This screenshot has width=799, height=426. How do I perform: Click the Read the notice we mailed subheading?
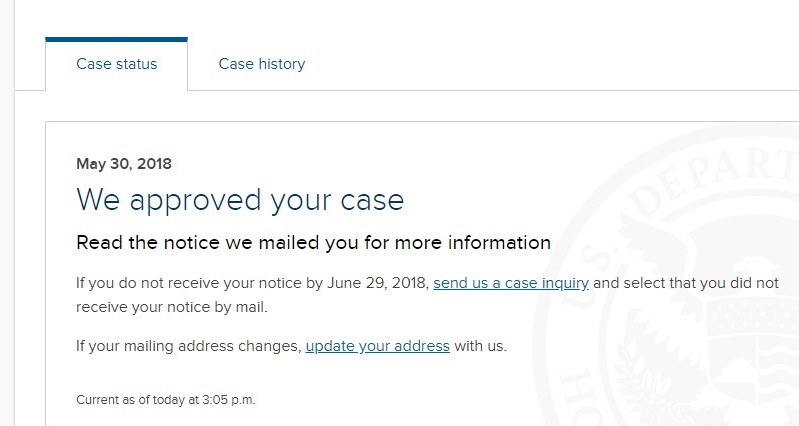point(313,243)
